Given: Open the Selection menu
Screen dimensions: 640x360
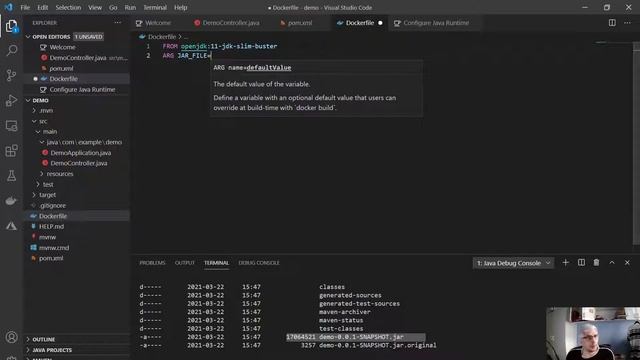Looking at the screenshot, I should 68,7.
